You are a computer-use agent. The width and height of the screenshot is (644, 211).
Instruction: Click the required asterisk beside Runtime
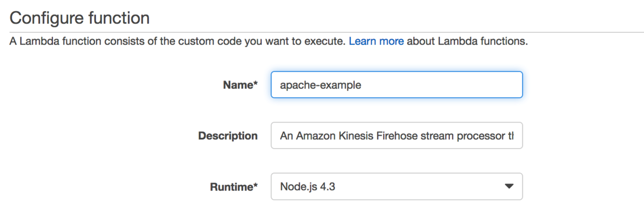[x=255, y=185]
